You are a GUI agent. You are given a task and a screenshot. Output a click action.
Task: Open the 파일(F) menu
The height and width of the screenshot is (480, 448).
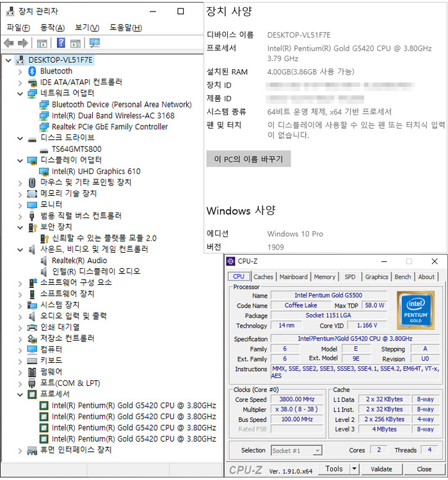[19, 28]
